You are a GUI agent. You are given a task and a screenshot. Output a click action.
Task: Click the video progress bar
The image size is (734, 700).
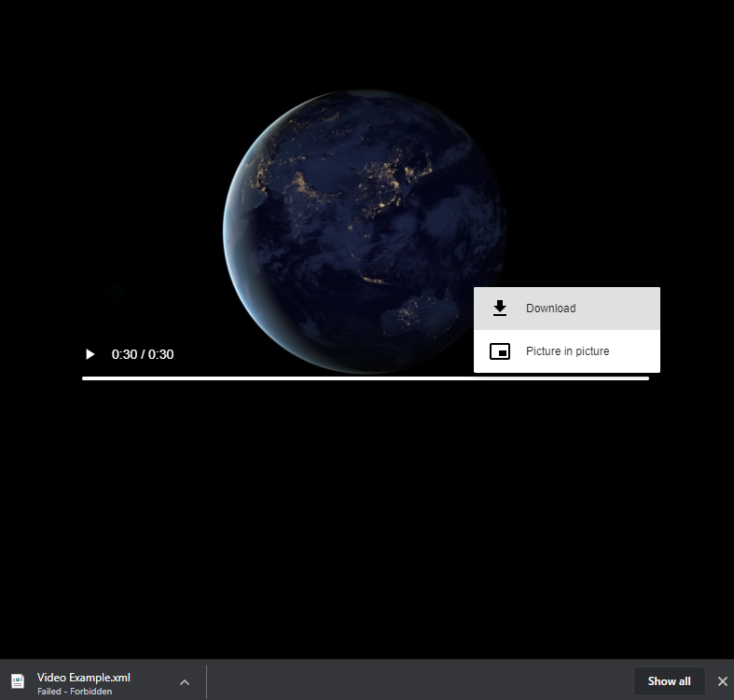365,378
